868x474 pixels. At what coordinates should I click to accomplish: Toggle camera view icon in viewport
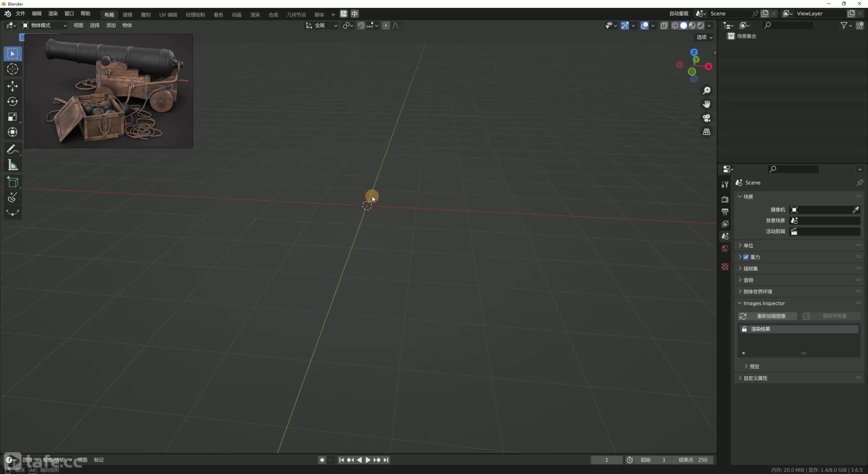point(707,118)
